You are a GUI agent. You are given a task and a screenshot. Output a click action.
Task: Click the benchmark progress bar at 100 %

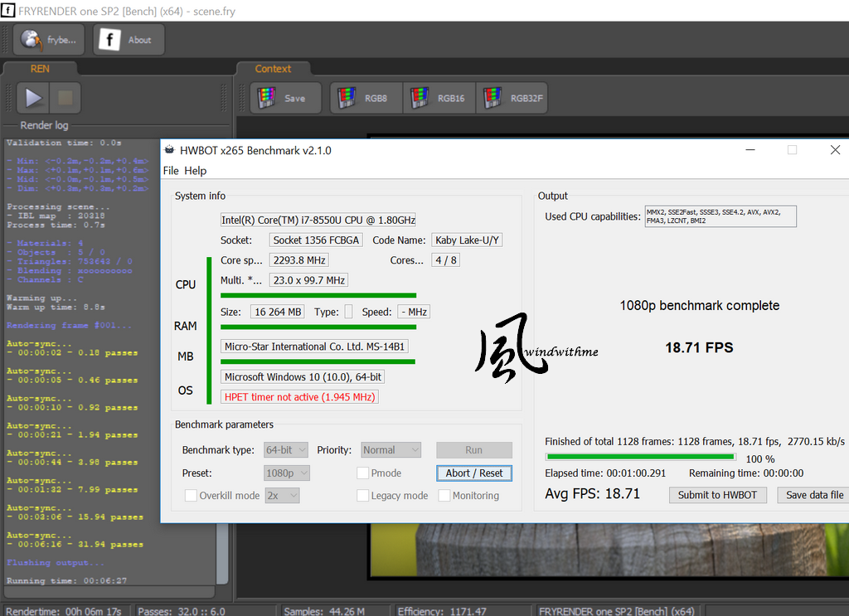tap(641, 457)
